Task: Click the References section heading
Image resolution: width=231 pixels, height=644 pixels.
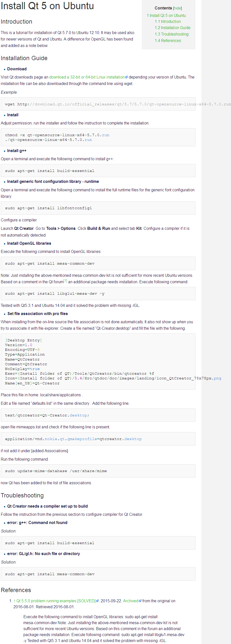Action: 16,590
